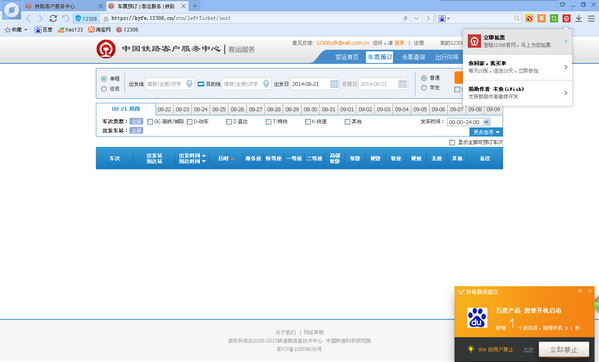
Task: Switch to the first browser tab 铁路客户服务中心
Action: tap(63, 6)
